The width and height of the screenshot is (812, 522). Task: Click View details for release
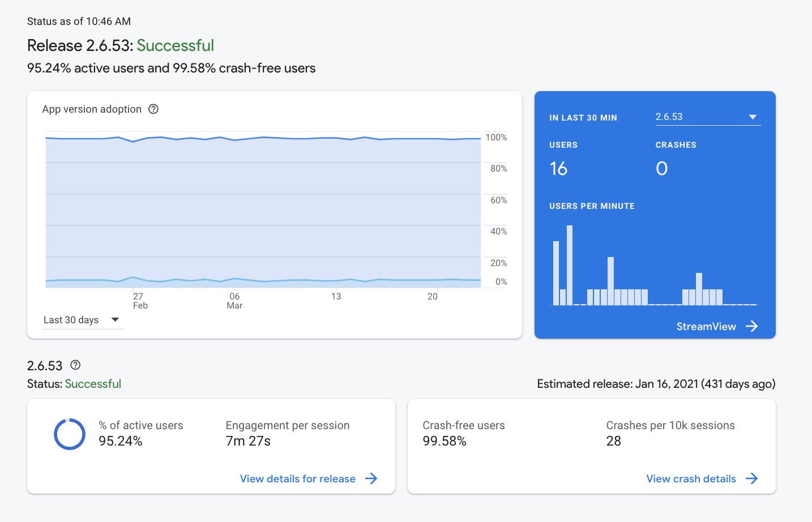297,478
